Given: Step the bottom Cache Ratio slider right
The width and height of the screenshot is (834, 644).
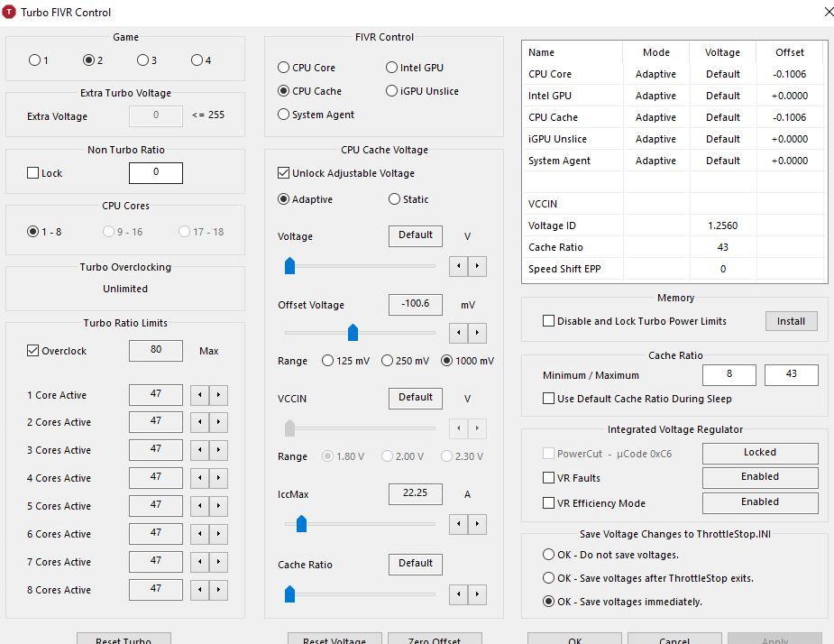Looking at the screenshot, I should [477, 594].
